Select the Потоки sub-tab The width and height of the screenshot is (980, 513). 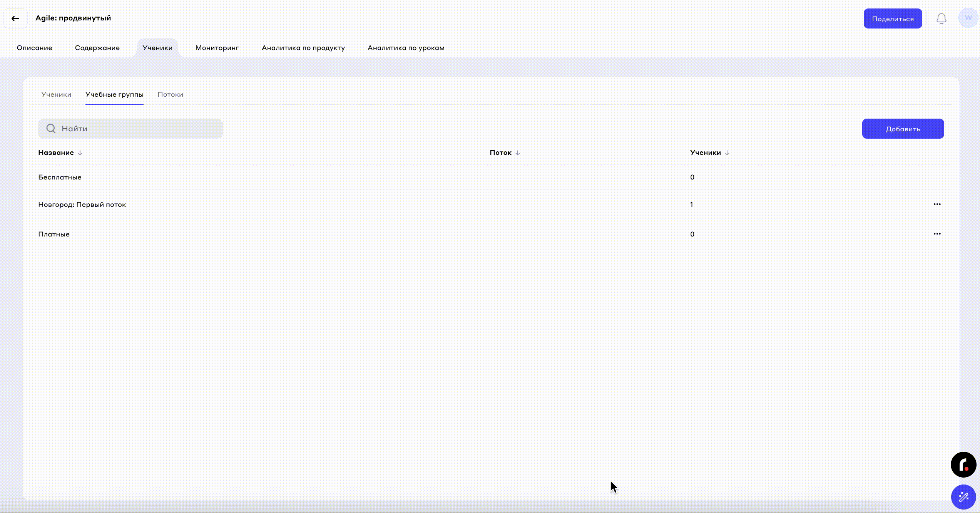pyautogui.click(x=170, y=94)
